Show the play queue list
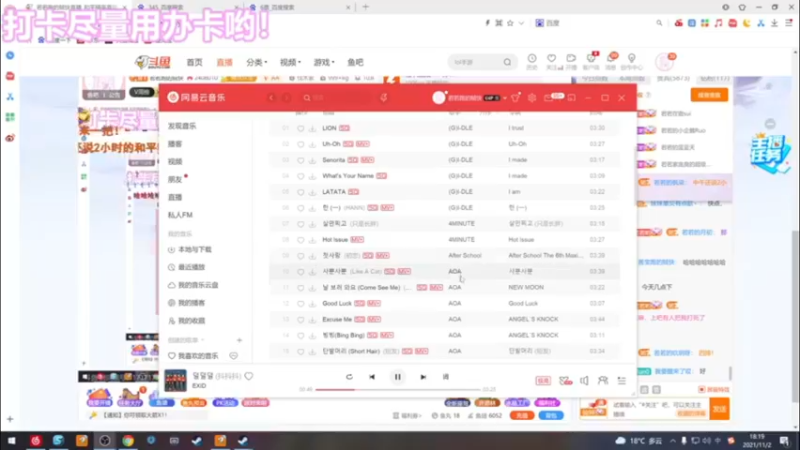The image size is (800, 450). pos(621,381)
